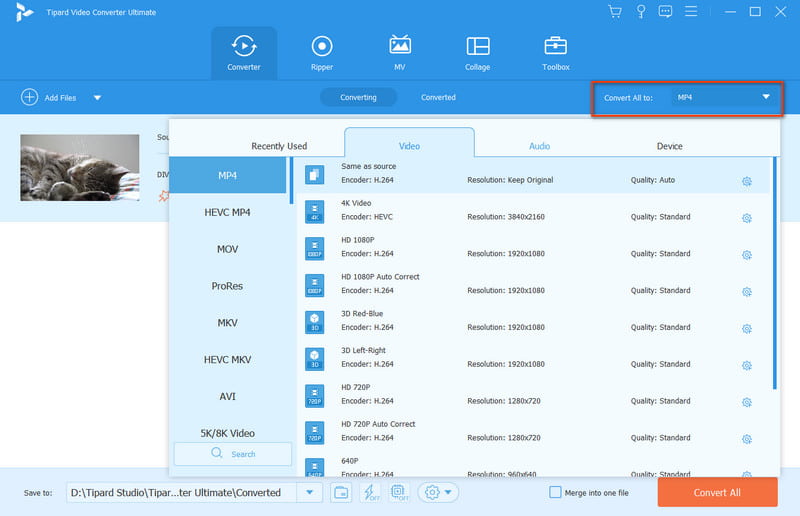The image size is (800, 516).
Task: Open the Toolbox module
Action: (556, 53)
